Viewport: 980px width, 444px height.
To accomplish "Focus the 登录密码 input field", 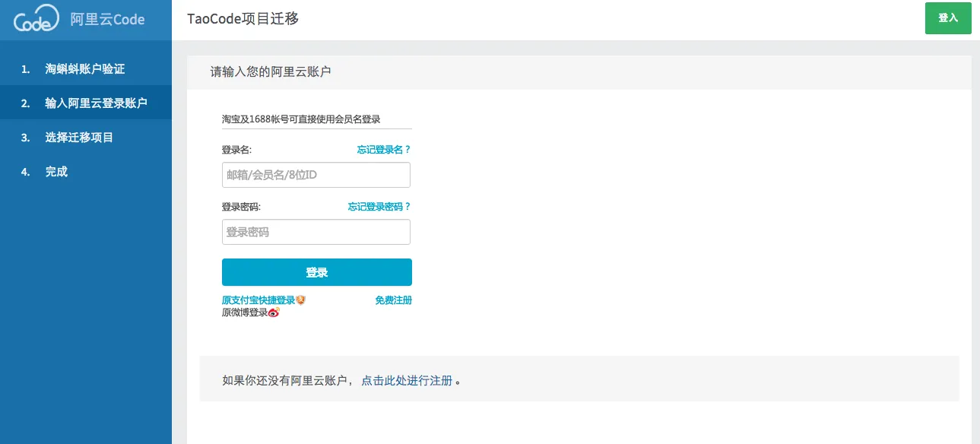I will pos(316,232).
